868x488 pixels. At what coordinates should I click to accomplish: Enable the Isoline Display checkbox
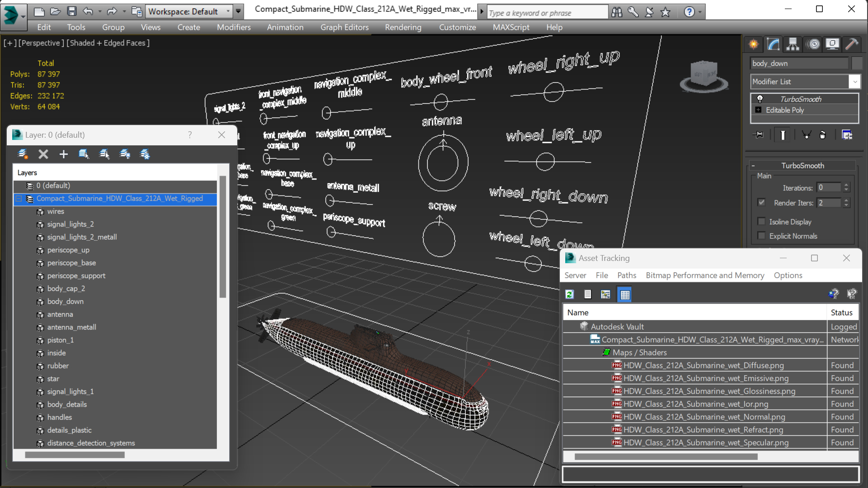point(761,221)
